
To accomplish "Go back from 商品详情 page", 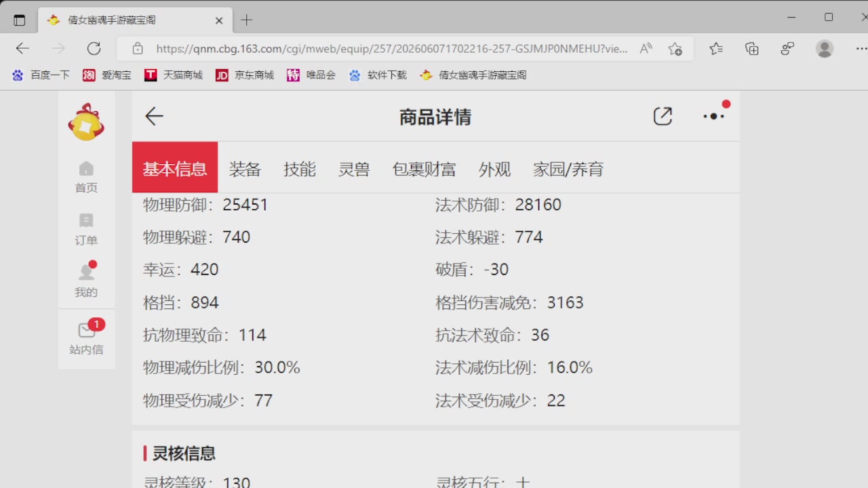I will 154,117.
